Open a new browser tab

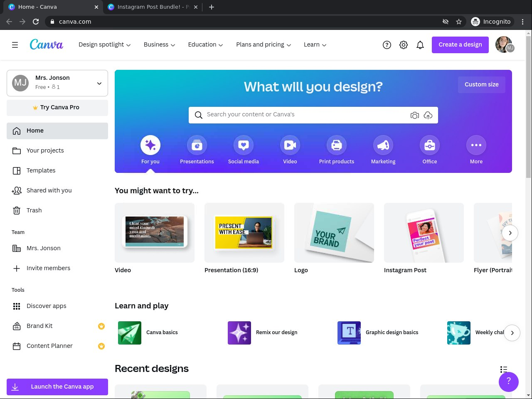212,7
